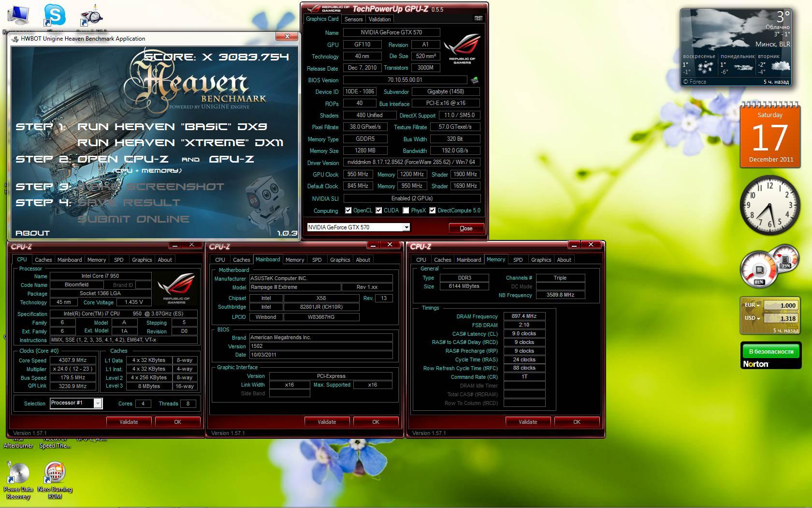Click GPU-Z screenshot camera icon
Image resolution: width=812 pixels, height=508 pixels.
[478, 18]
